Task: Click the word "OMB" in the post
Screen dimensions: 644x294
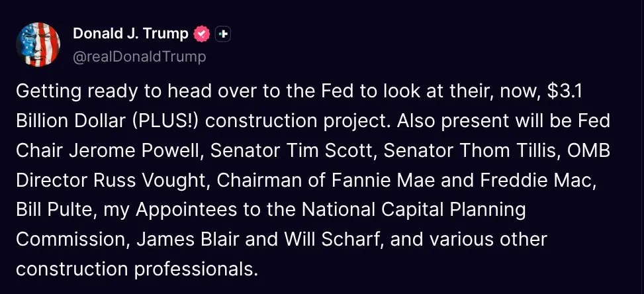Action: coord(588,151)
